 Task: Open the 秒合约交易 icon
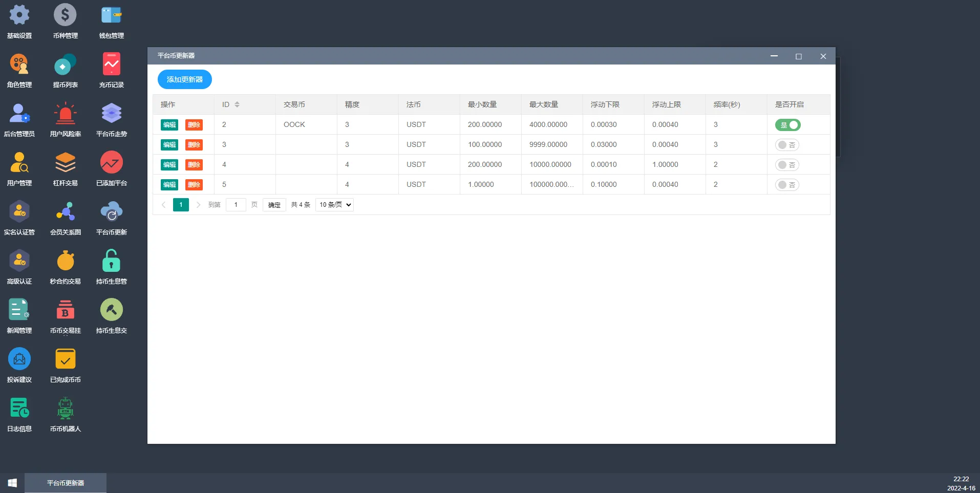tap(65, 266)
